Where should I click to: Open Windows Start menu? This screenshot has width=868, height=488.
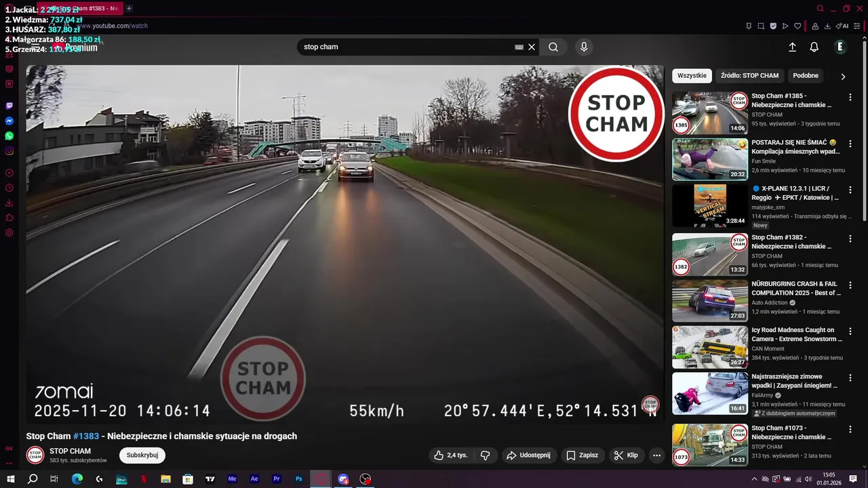[9, 479]
